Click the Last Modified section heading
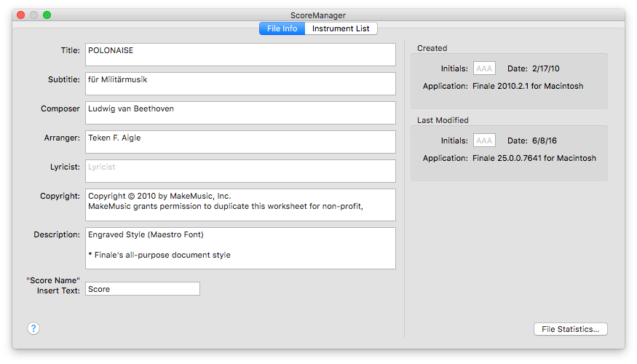 (443, 120)
